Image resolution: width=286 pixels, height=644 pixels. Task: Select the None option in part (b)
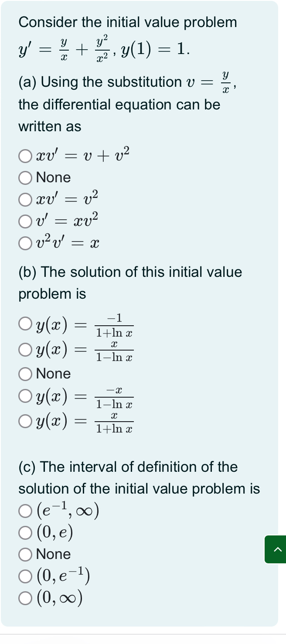pyautogui.click(x=25, y=374)
